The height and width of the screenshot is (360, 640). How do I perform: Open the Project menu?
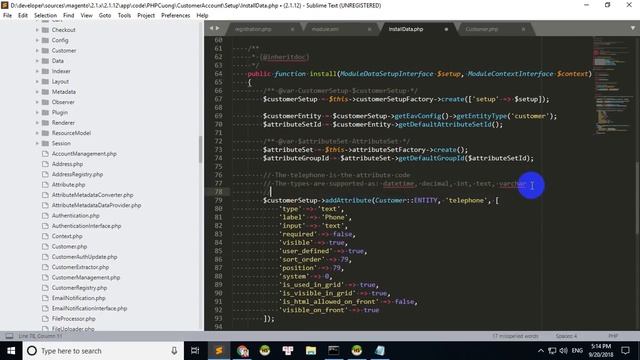[146, 15]
